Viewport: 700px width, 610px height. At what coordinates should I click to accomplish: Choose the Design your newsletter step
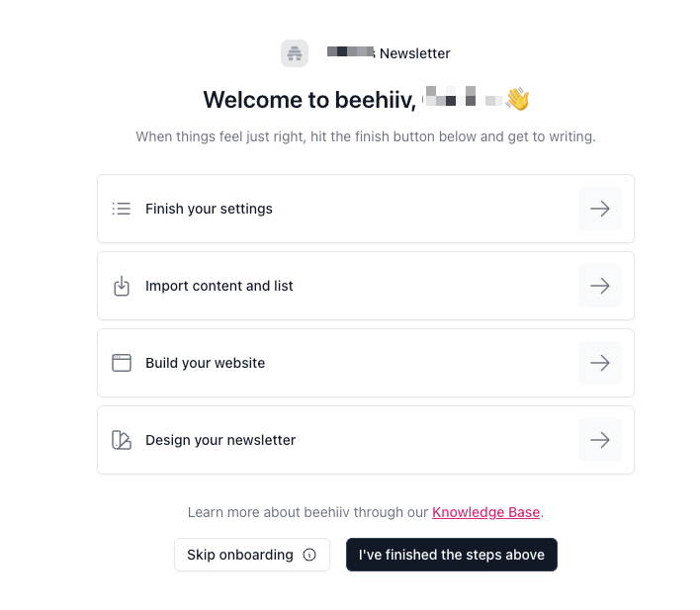click(220, 440)
